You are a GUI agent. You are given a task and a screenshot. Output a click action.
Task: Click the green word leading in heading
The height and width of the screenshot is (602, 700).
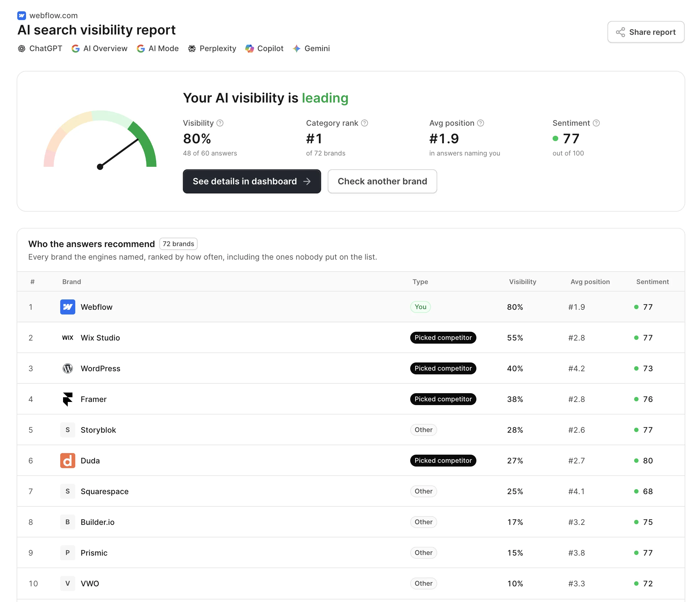coord(325,98)
